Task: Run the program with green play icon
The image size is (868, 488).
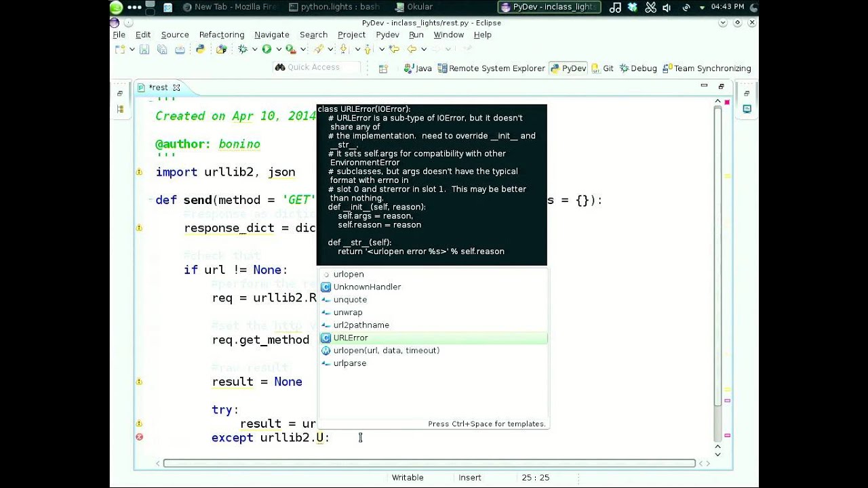Action: tap(267, 49)
